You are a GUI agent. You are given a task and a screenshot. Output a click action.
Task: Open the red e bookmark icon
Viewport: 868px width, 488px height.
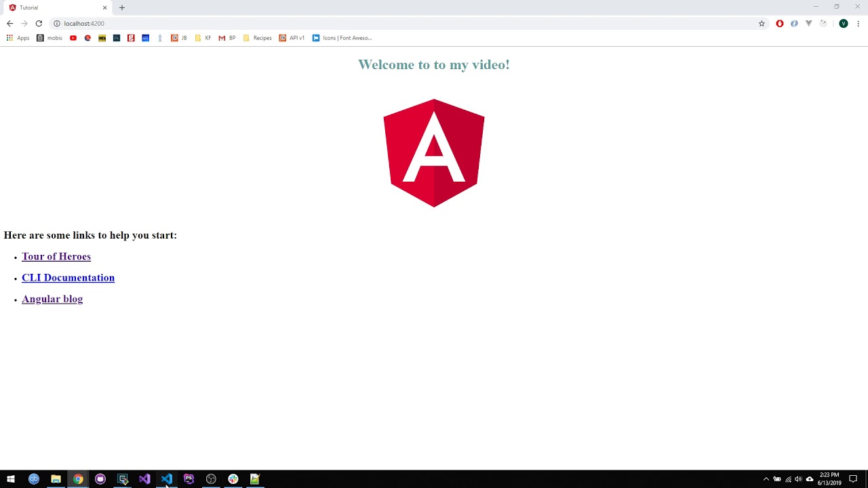tap(87, 38)
